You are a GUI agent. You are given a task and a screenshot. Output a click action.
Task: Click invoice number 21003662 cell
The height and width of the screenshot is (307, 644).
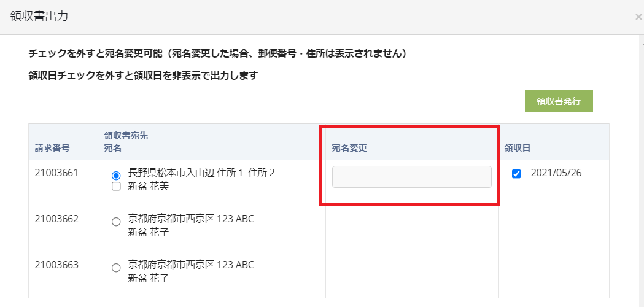pyautogui.click(x=56, y=219)
